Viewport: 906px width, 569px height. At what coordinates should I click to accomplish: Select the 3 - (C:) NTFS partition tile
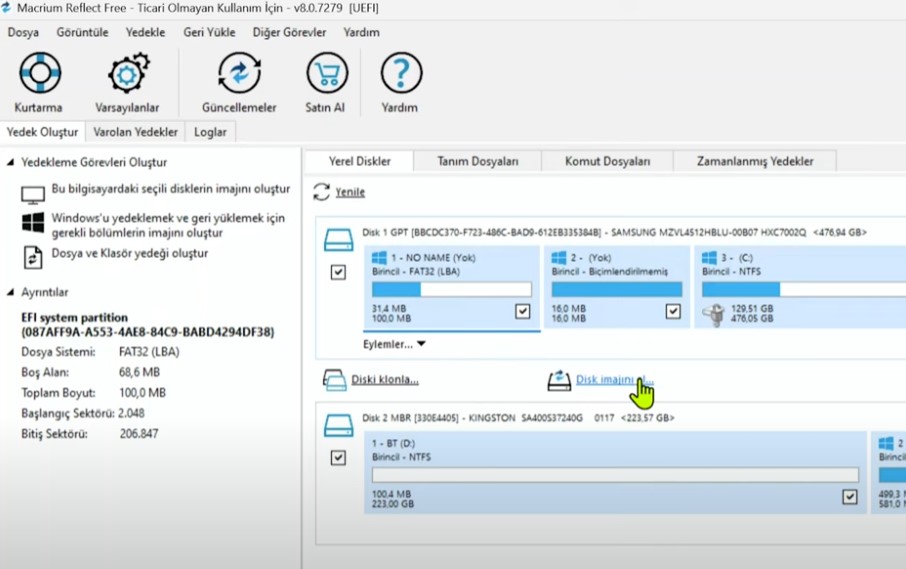click(x=800, y=287)
